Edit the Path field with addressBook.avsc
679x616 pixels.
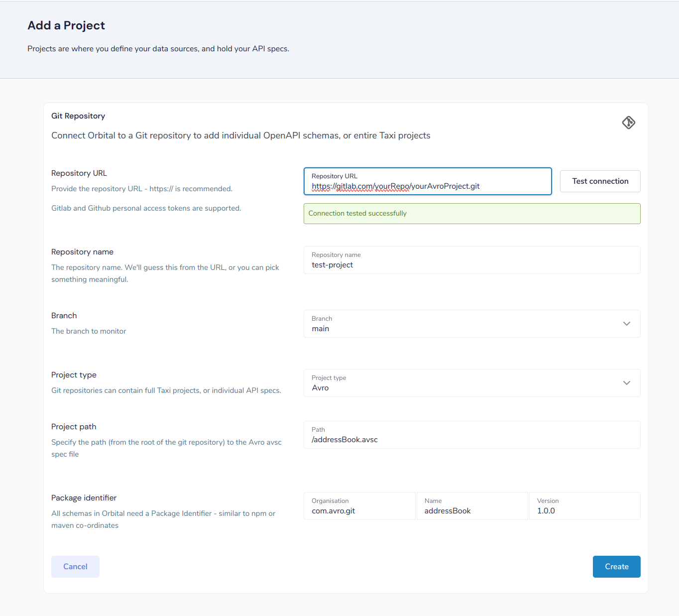[x=472, y=435]
